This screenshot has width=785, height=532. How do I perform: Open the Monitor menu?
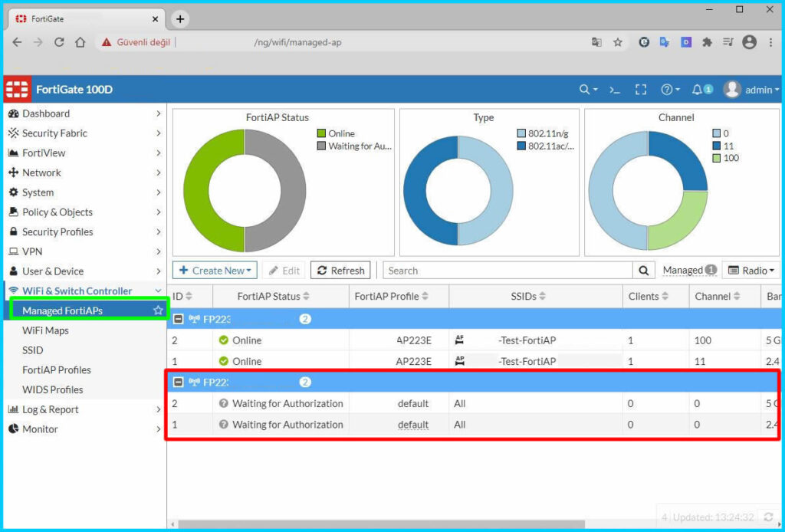(x=85, y=429)
